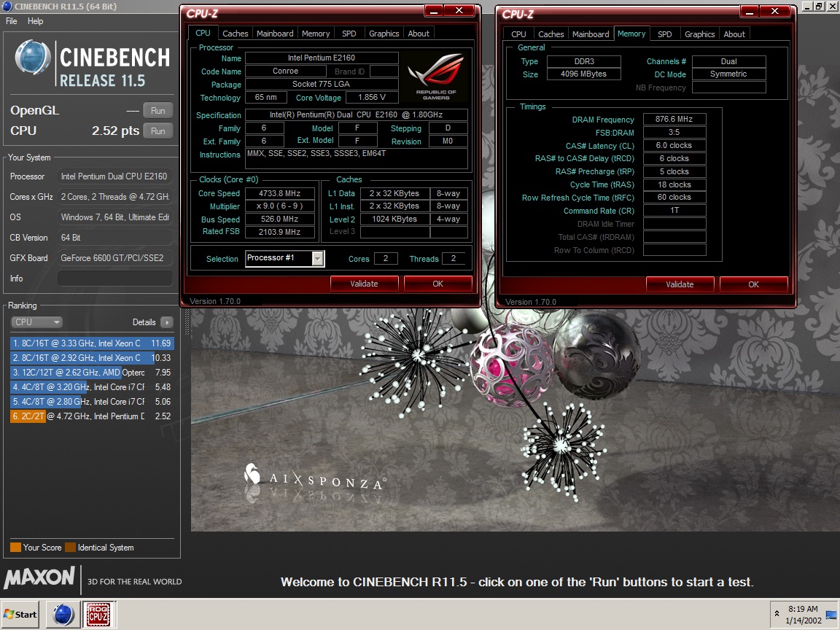Select ranking row 5 Core i7 2.80 GHz
This screenshot has height=630, width=840.
(x=92, y=401)
